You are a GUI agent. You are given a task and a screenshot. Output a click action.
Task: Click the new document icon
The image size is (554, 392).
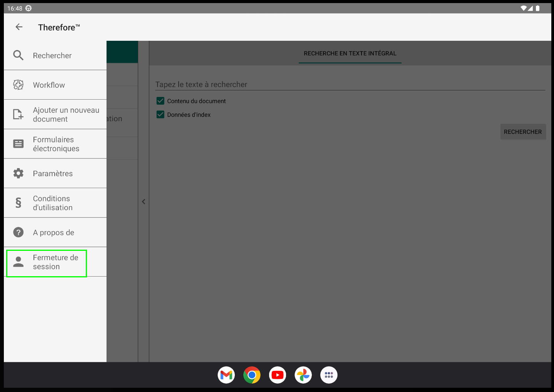point(18,114)
